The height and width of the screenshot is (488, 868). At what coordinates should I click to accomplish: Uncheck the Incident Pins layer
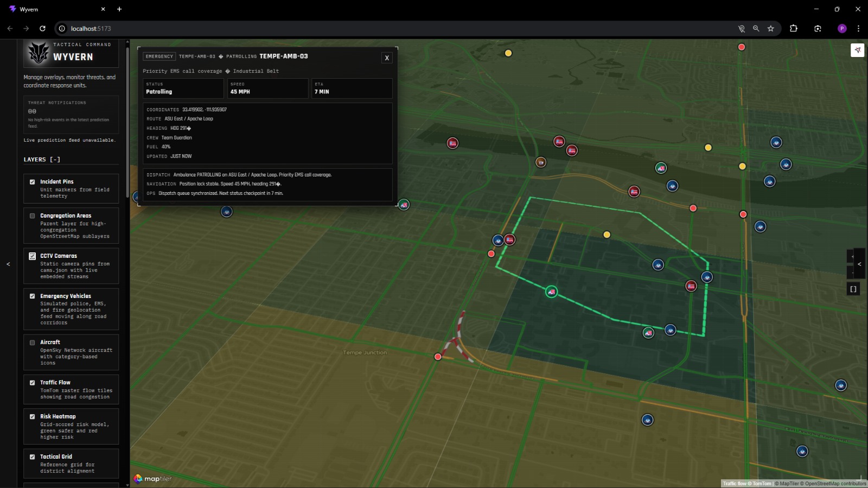click(33, 182)
